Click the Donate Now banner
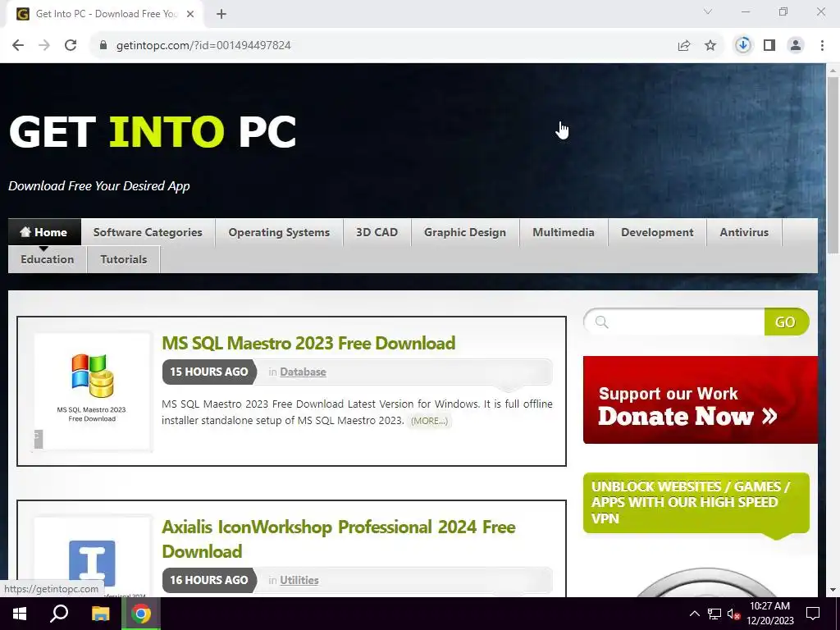Viewport: 840px width, 630px height. click(701, 399)
